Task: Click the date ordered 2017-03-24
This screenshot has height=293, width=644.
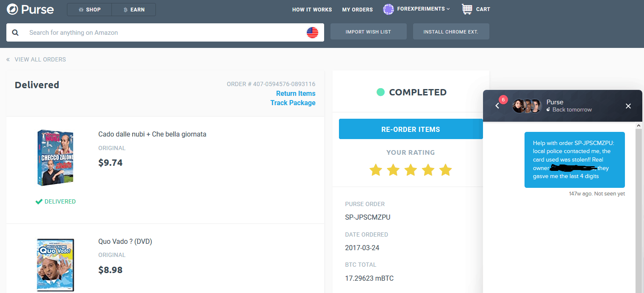Action: pyautogui.click(x=362, y=248)
